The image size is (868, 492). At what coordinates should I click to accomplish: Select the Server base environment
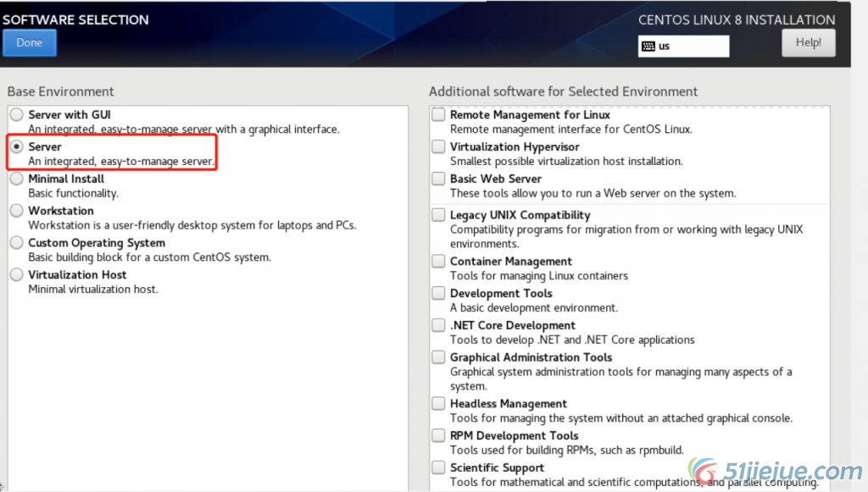[17, 146]
